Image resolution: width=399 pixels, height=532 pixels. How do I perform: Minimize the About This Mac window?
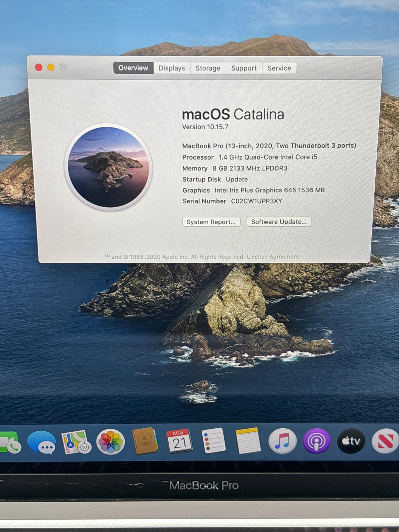(x=51, y=67)
